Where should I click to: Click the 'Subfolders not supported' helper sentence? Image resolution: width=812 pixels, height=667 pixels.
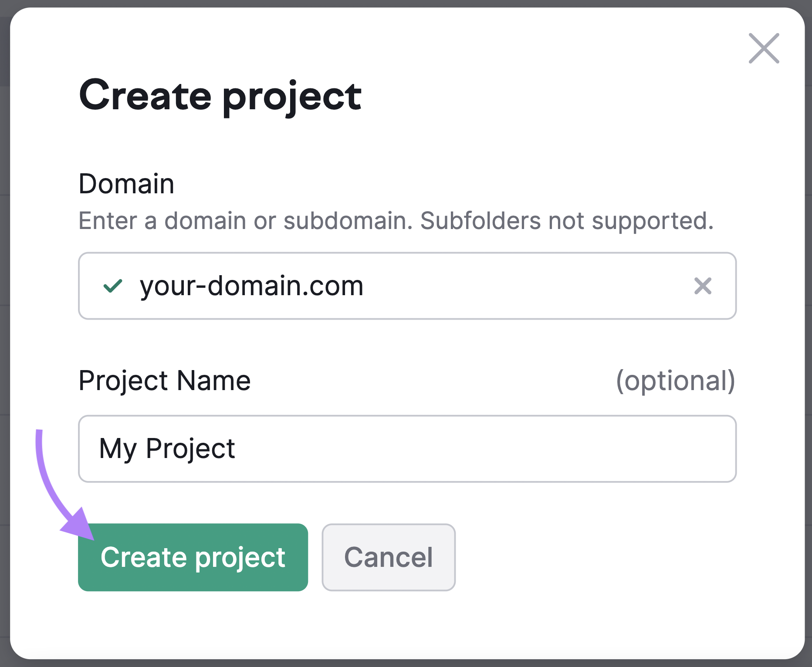tap(566, 221)
